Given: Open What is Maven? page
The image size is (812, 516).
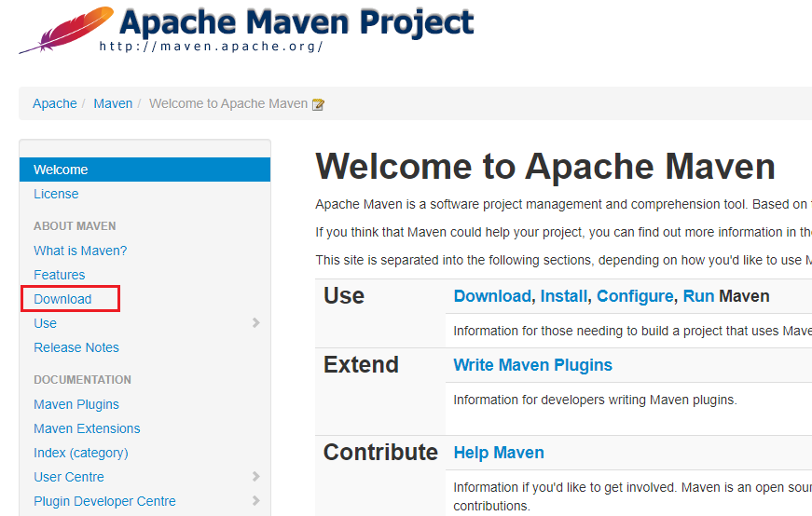Looking at the screenshot, I should tap(80, 251).
